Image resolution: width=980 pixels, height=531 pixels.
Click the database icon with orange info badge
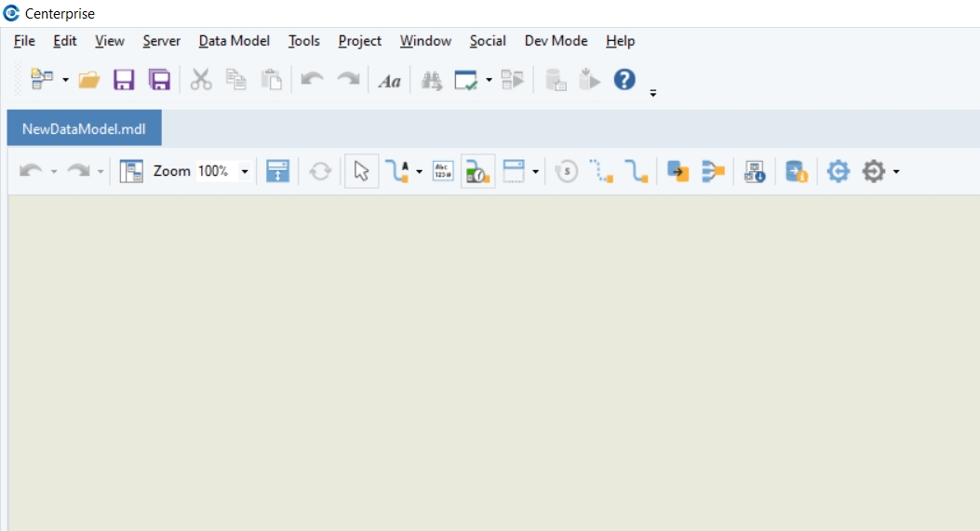point(797,171)
